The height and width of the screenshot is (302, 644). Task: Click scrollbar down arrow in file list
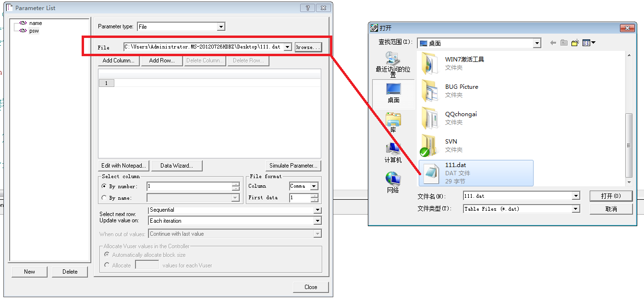629,182
